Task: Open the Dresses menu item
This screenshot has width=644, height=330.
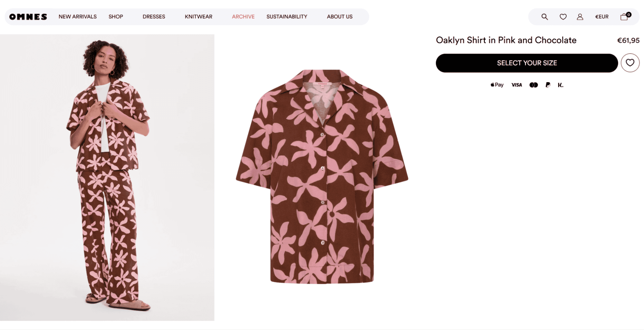Action: (154, 17)
